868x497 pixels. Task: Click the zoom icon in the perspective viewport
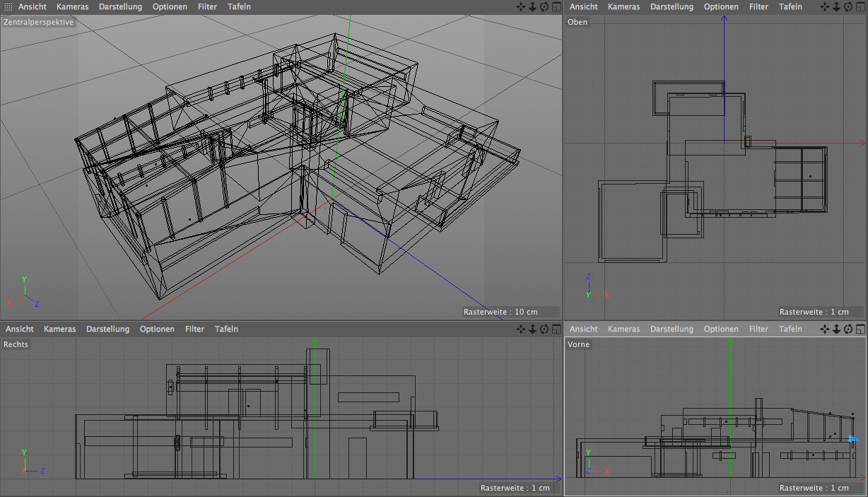pos(532,7)
